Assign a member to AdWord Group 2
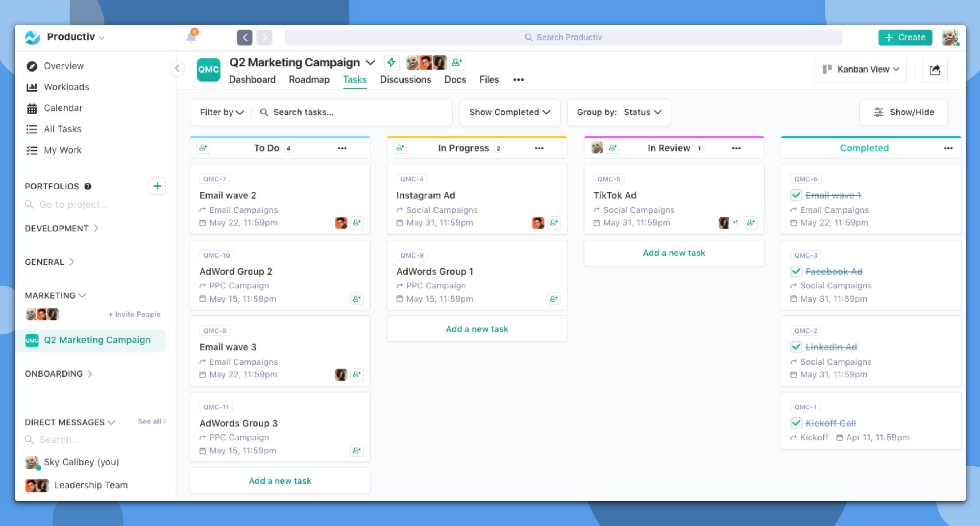This screenshot has height=526, width=980. [357, 299]
